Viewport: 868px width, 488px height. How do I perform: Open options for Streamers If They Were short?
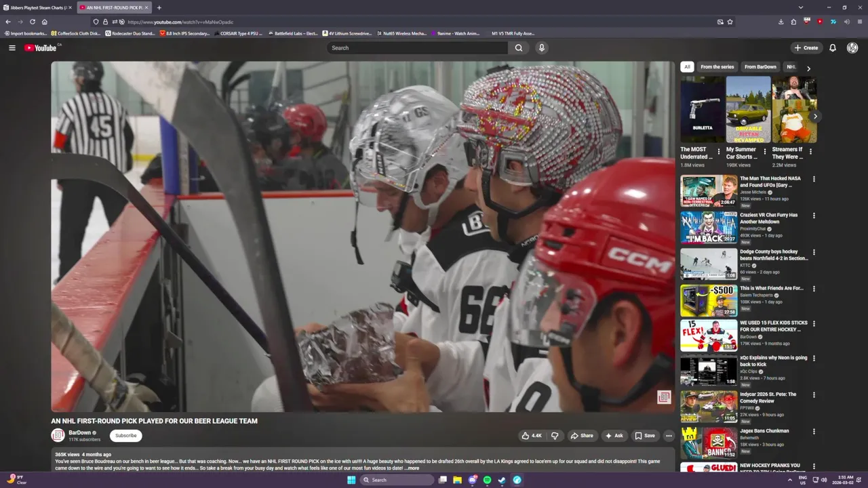click(810, 151)
